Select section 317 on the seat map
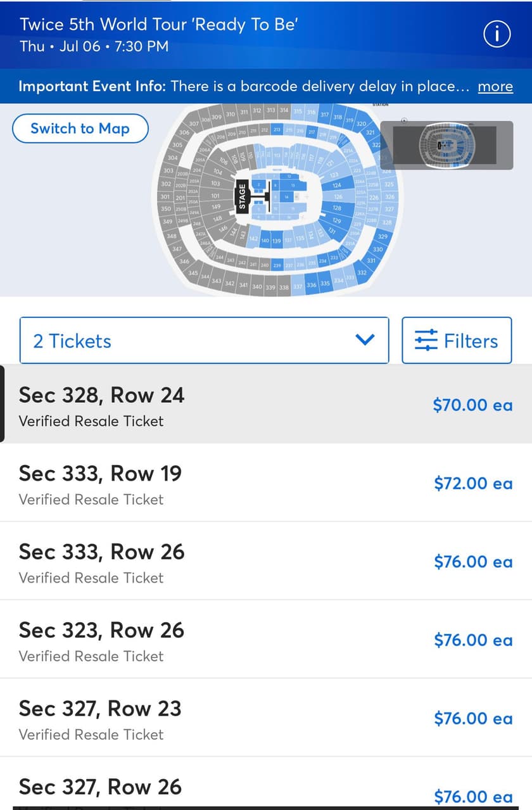The height and width of the screenshot is (810, 532). [324, 115]
